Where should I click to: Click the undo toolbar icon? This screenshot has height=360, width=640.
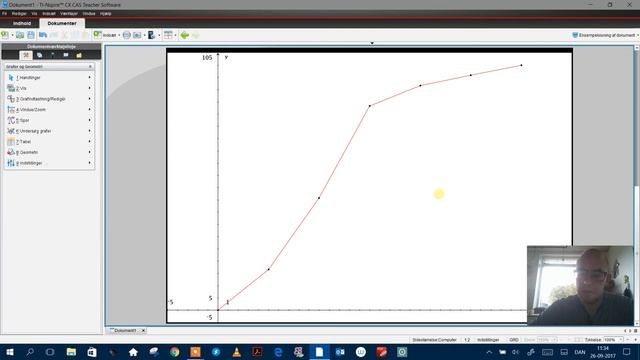pyautogui.click(x=43, y=35)
